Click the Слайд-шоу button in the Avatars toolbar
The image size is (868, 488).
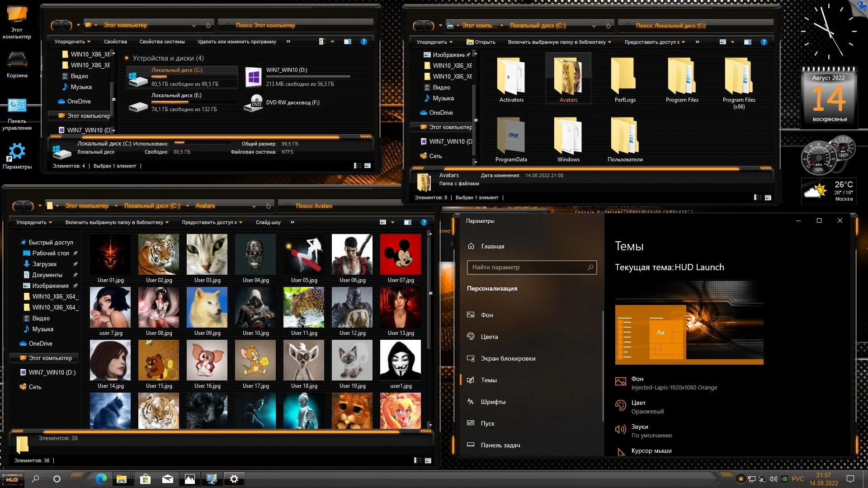268,222
